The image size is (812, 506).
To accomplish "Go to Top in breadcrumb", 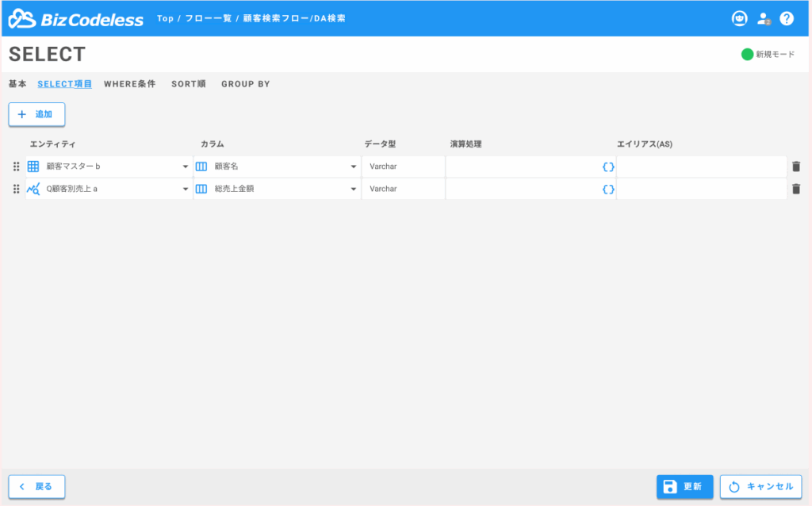I will tap(165, 19).
